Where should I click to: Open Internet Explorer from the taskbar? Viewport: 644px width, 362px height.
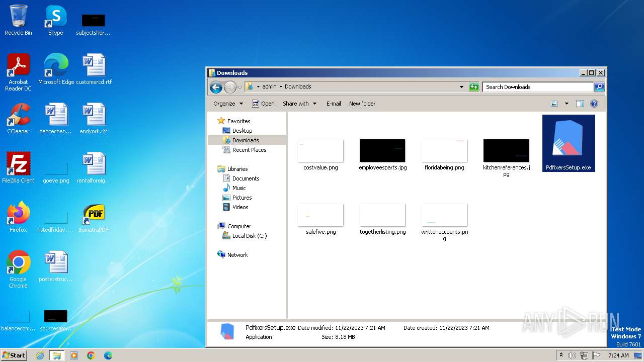pos(40,355)
